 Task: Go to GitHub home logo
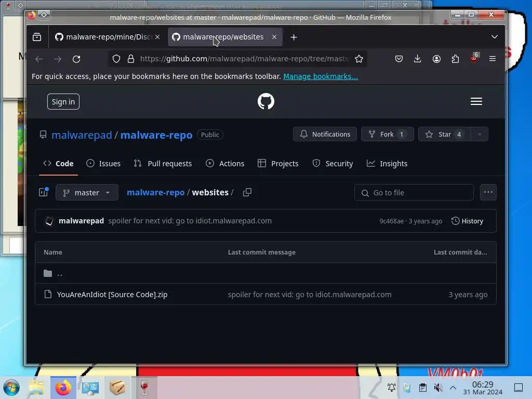[x=266, y=101]
